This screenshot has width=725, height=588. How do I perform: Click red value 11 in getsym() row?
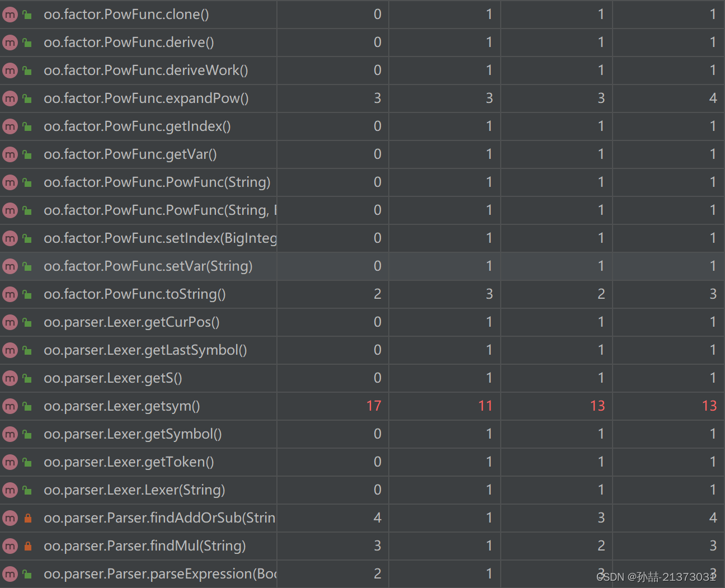(x=486, y=406)
